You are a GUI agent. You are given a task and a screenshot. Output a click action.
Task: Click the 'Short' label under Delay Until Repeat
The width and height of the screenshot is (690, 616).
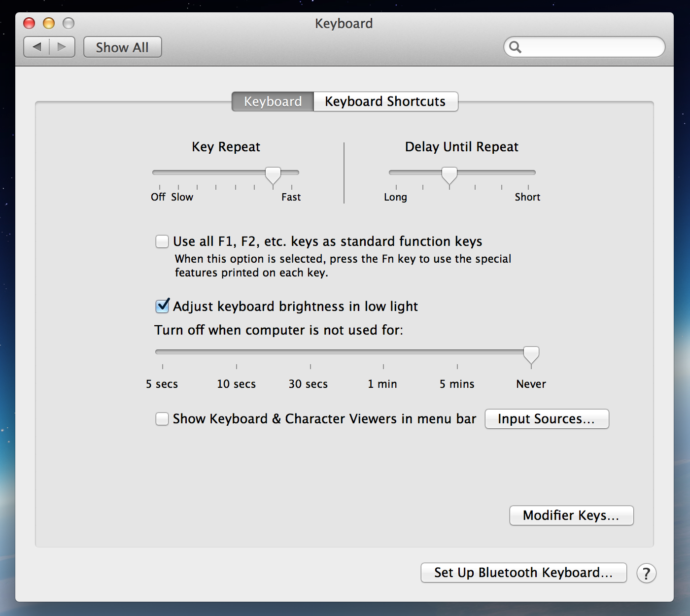tap(528, 197)
